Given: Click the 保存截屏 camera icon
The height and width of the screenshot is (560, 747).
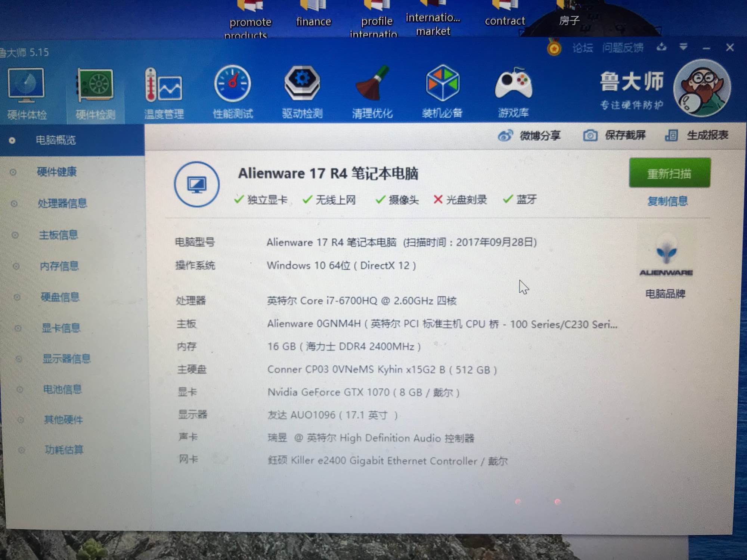Looking at the screenshot, I should point(591,136).
